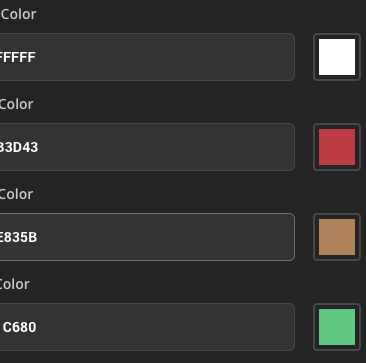
Task: Focus the hex field ending in 33D43
Action: [147, 147]
